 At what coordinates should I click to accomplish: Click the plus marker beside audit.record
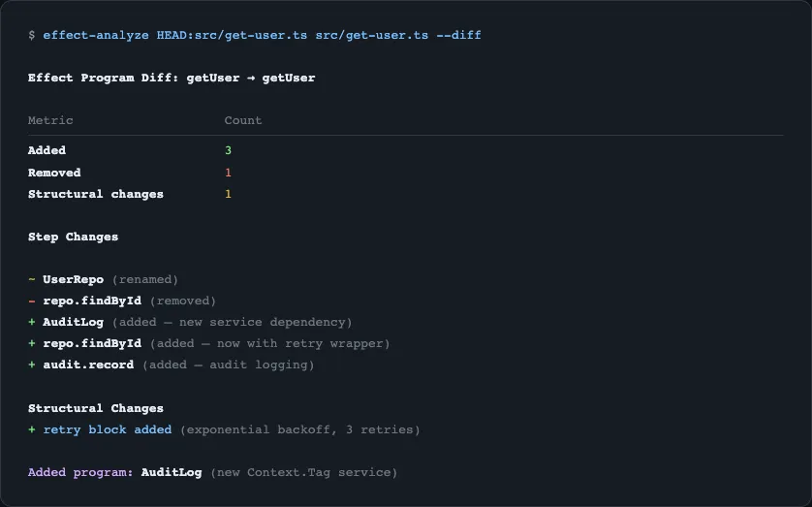point(32,365)
